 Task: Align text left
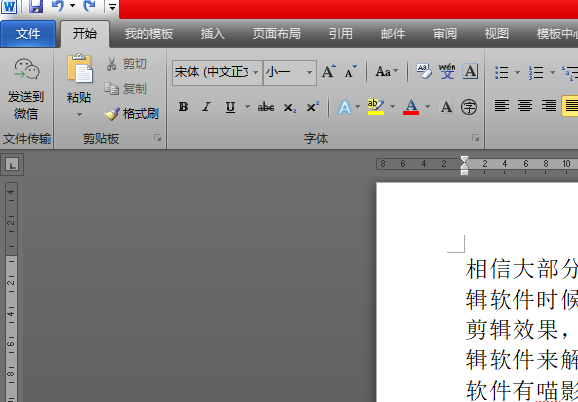click(502, 106)
